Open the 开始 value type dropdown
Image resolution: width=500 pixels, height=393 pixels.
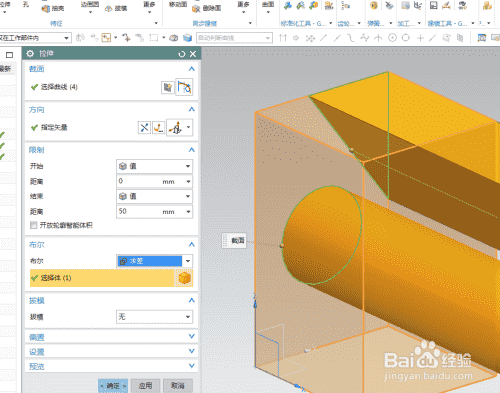click(x=154, y=166)
